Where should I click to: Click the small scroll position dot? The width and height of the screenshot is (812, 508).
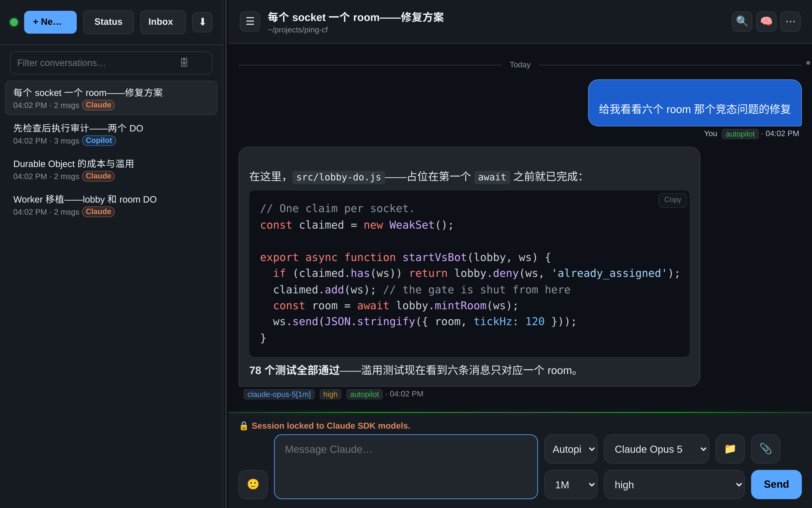click(x=808, y=63)
